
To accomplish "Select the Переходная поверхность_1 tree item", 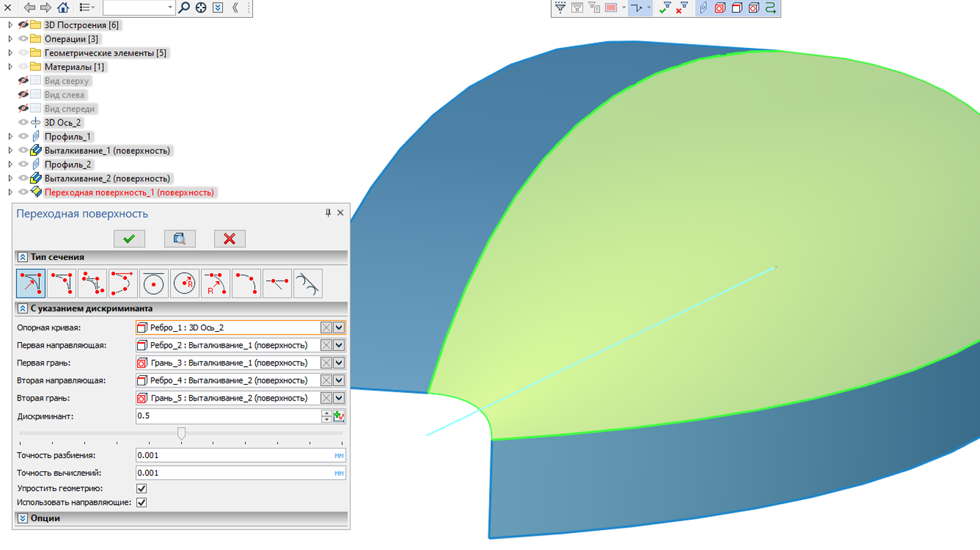I will click(x=129, y=193).
